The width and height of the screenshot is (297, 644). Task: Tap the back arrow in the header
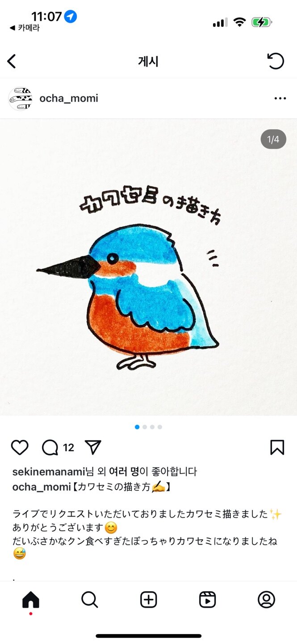12,61
